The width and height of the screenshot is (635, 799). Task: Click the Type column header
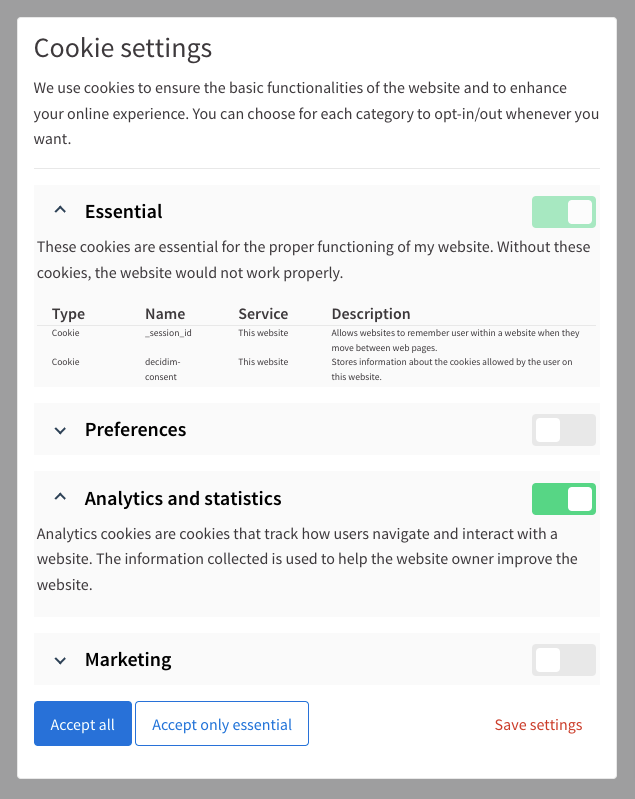[68, 314]
